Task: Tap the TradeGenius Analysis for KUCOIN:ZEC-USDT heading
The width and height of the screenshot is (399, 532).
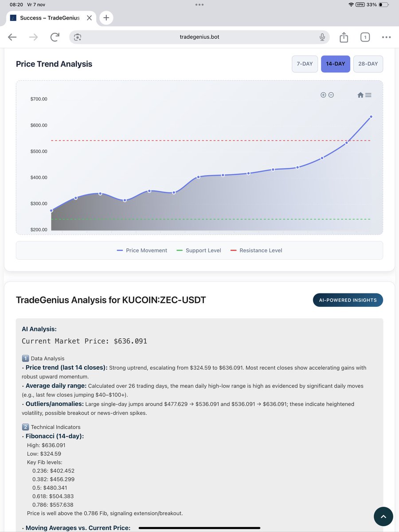Action: (111, 300)
